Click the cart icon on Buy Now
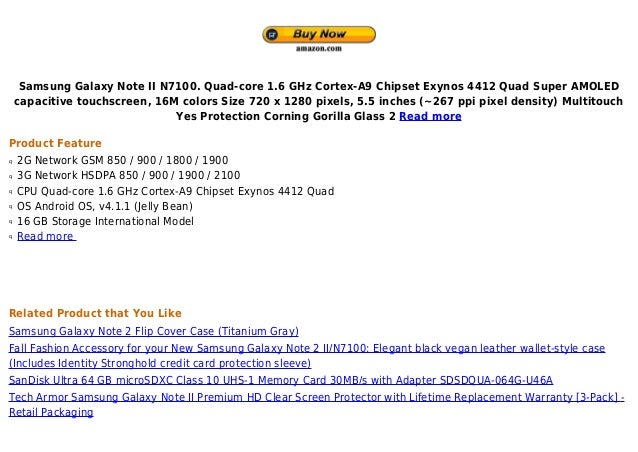The image size is (638, 452). [272, 35]
